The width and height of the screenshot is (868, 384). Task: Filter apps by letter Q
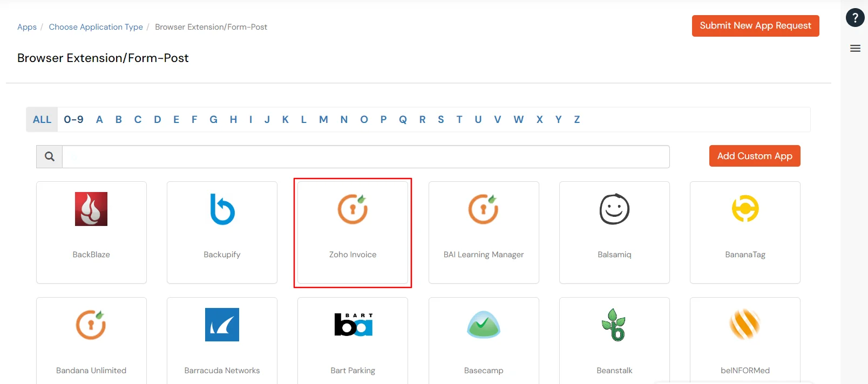(403, 120)
